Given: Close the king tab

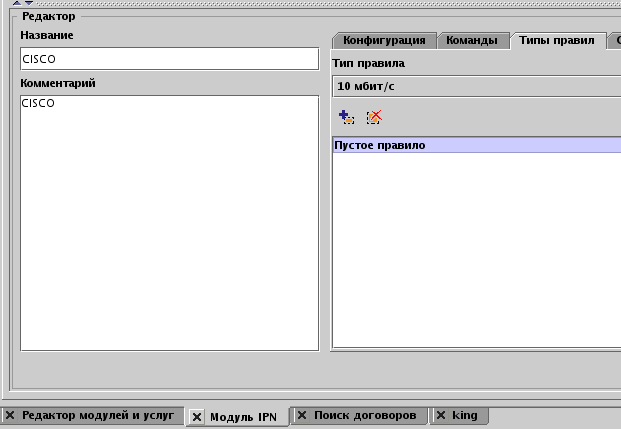Looking at the screenshot, I should click(x=440, y=414).
